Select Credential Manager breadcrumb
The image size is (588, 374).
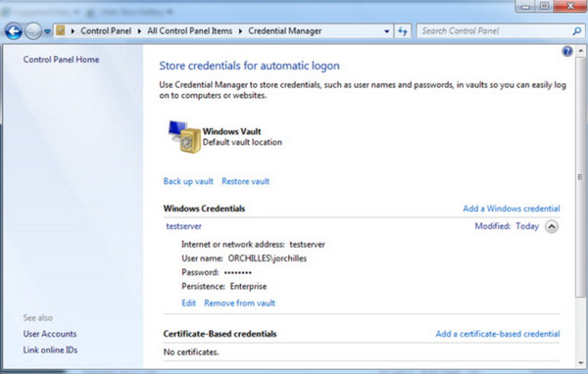284,31
